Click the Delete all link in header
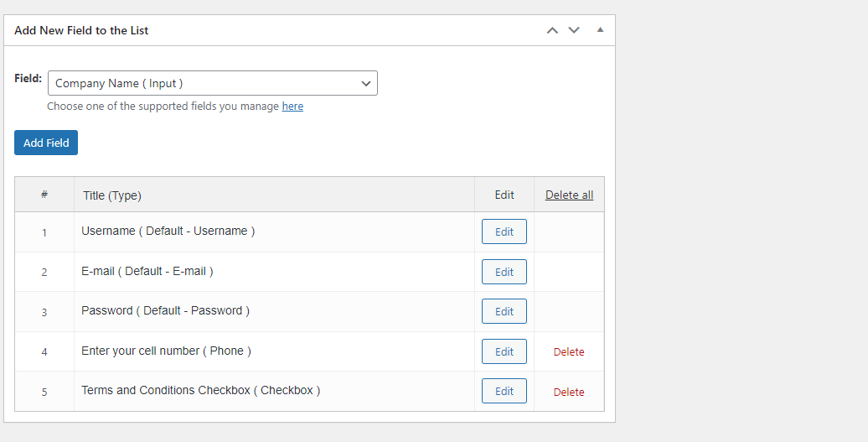This screenshot has height=442, width=868. click(x=569, y=195)
